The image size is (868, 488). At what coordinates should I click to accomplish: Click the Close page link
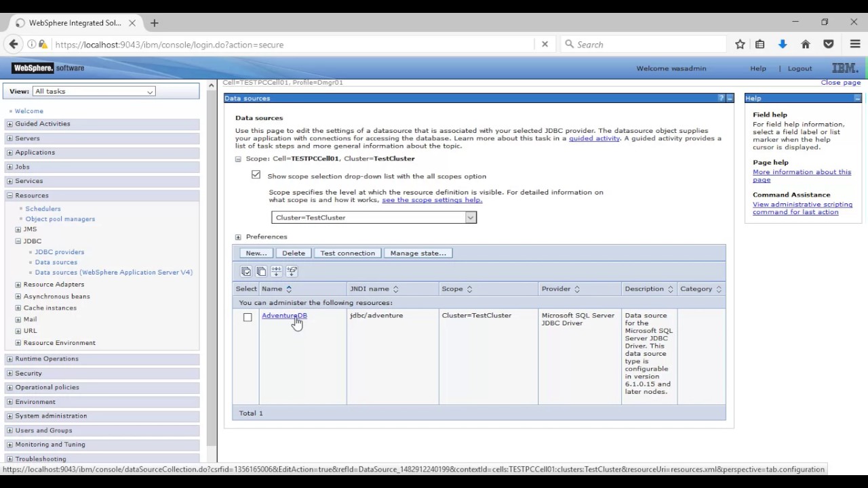tap(841, 82)
